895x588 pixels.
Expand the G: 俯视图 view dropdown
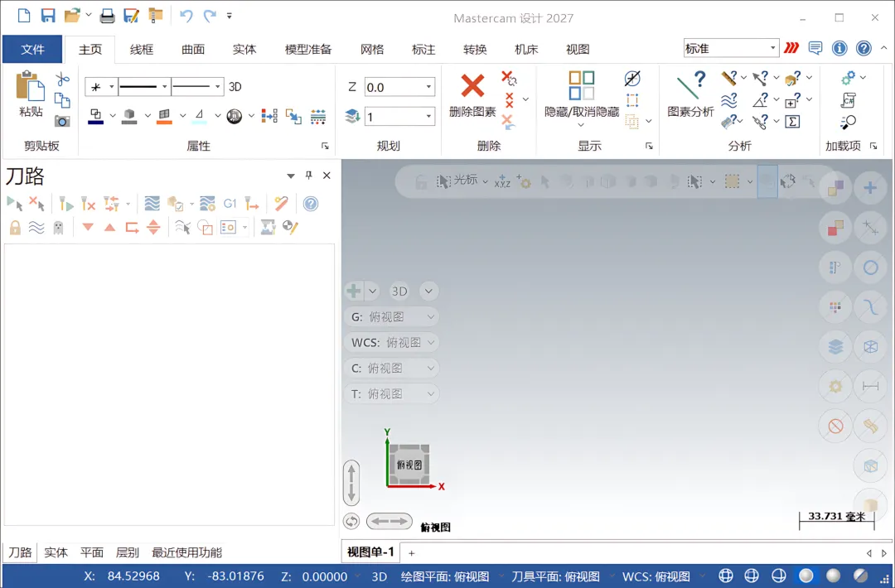[431, 316]
